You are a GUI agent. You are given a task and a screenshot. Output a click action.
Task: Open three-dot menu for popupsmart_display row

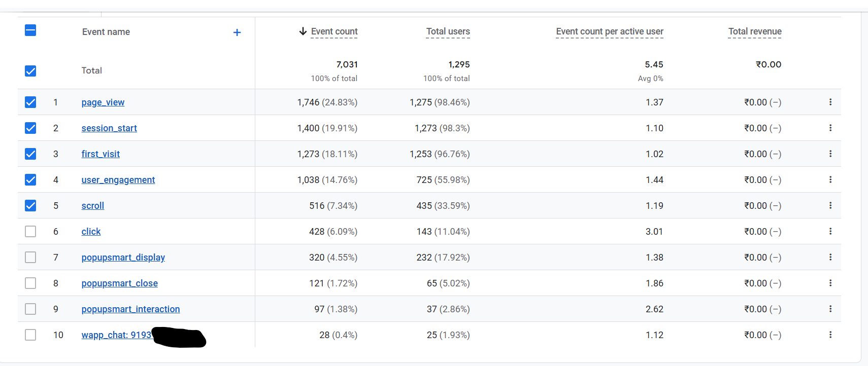click(x=830, y=257)
